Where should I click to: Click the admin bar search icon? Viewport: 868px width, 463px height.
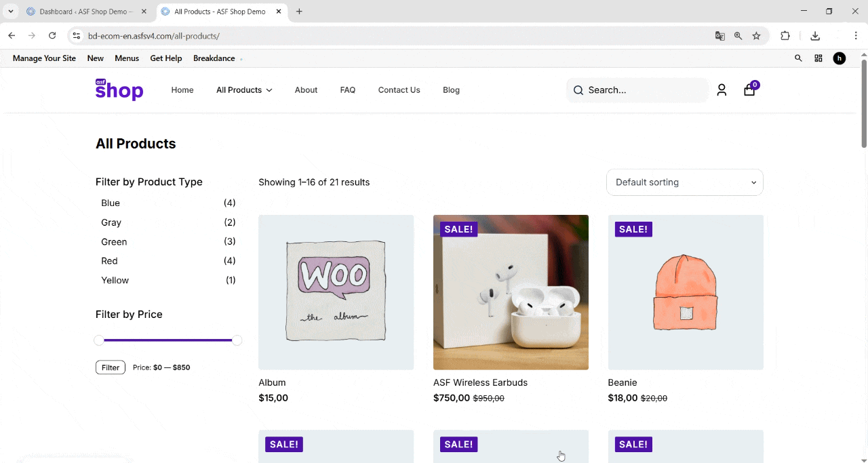click(x=798, y=58)
